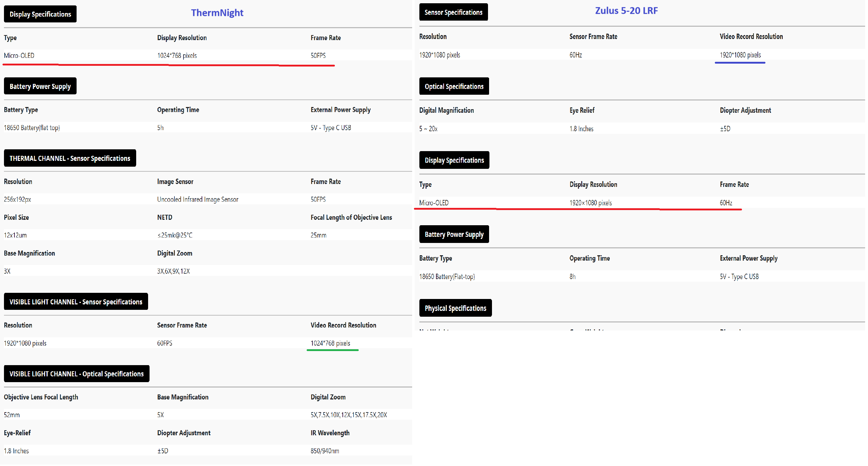Image resolution: width=868 pixels, height=466 pixels.
Task: Click Zulus display frame rate 60Hz
Action: pyautogui.click(x=726, y=203)
